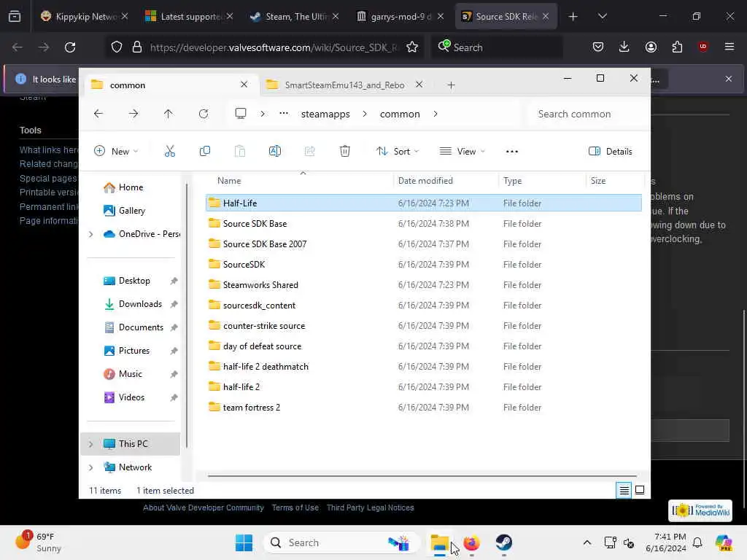
Task: Show hidden system tray icons chevron
Action: tap(587, 542)
